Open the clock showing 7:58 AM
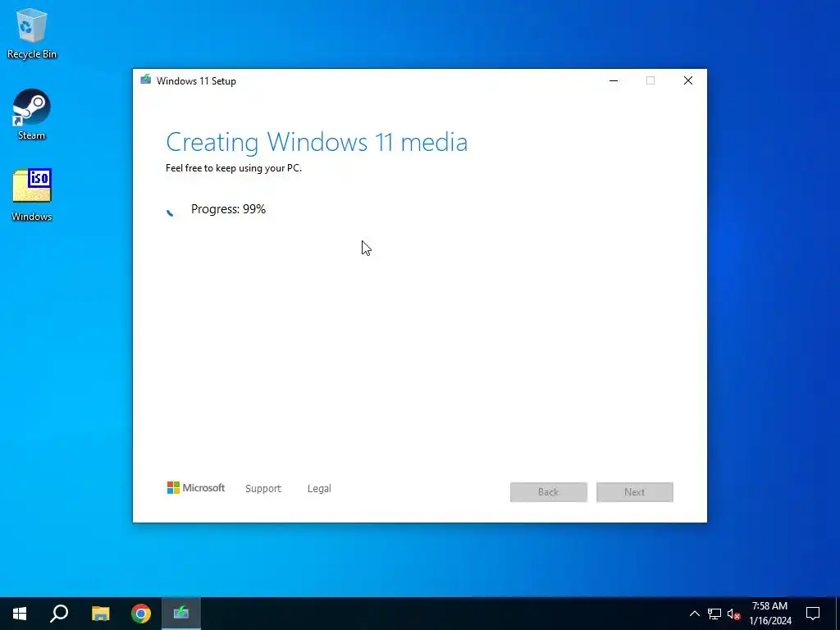Image resolution: width=840 pixels, height=630 pixels. [769, 614]
